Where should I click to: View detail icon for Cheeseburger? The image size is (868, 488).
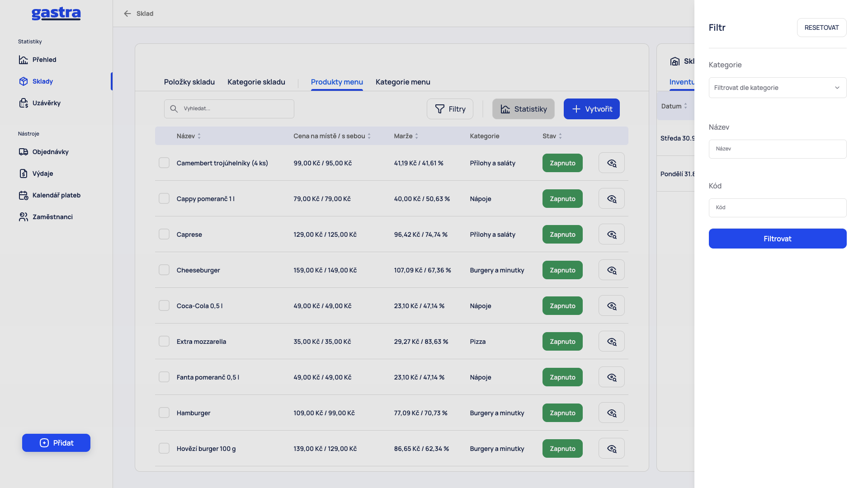pyautogui.click(x=612, y=270)
